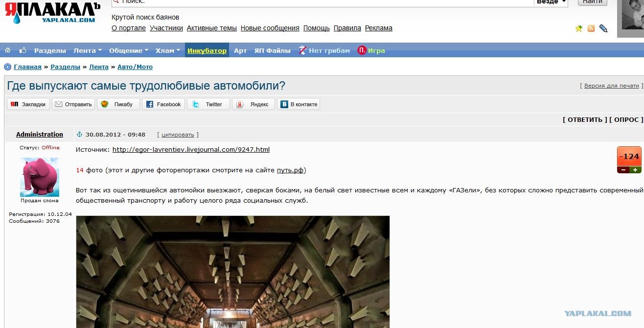Click the user avatar photo at top right
This screenshot has width=644, height=328.
click(x=633, y=15)
